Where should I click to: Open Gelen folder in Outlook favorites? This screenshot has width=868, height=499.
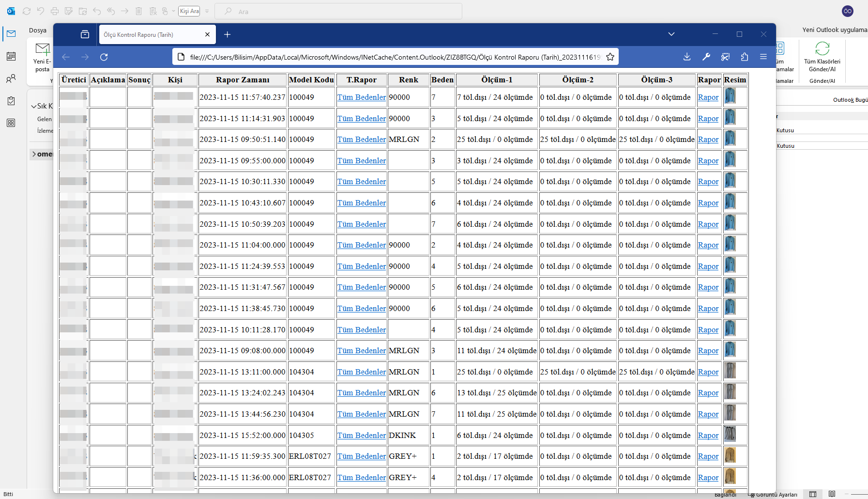(x=45, y=119)
